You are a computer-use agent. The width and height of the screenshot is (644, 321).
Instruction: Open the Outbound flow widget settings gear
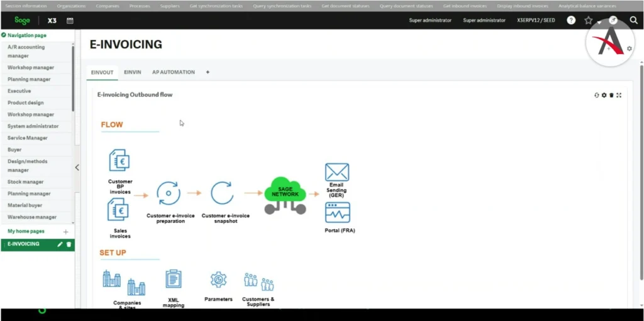604,95
